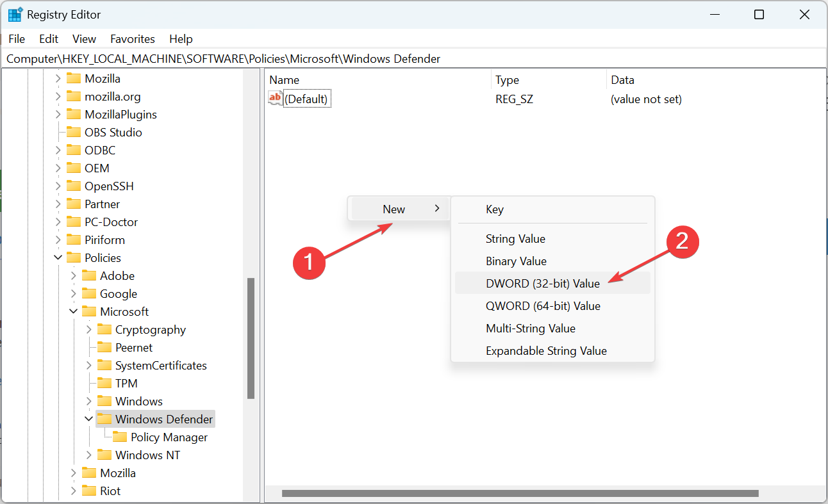
Task: Choose Multi-String Value from submenu
Action: (552, 328)
